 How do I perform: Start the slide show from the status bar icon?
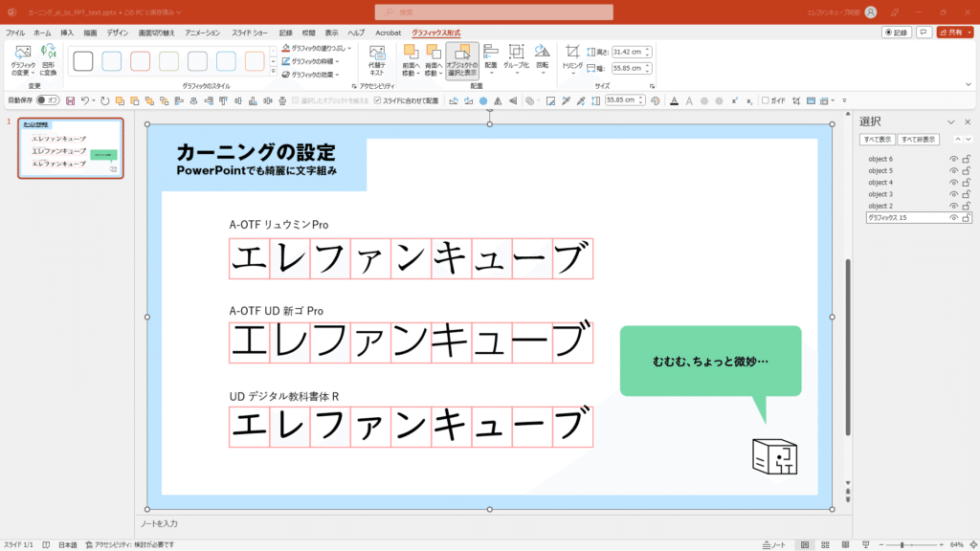click(865, 544)
